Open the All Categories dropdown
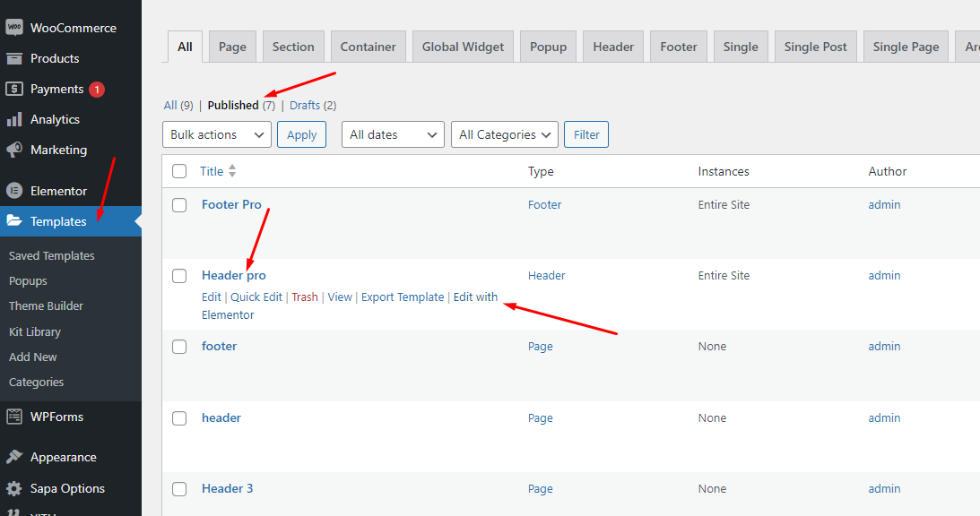The width and height of the screenshot is (980, 516). 505,134
